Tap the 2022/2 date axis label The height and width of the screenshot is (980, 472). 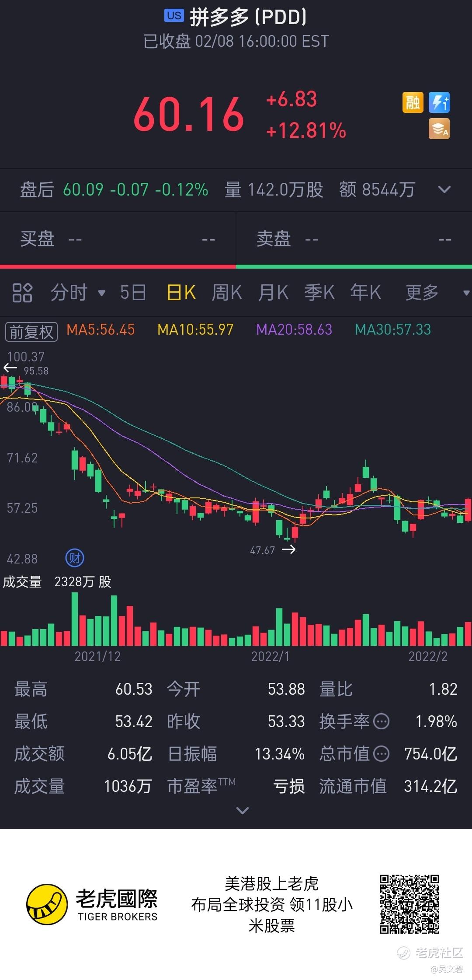coord(428,656)
